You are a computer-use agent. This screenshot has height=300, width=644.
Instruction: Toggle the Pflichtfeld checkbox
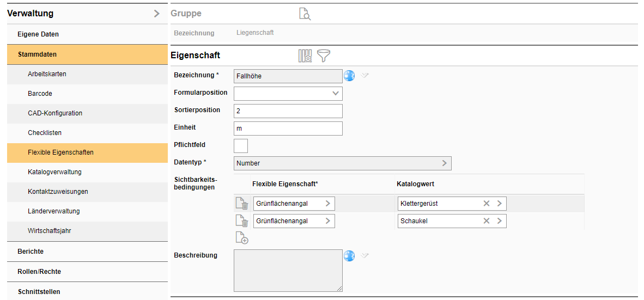(241, 146)
